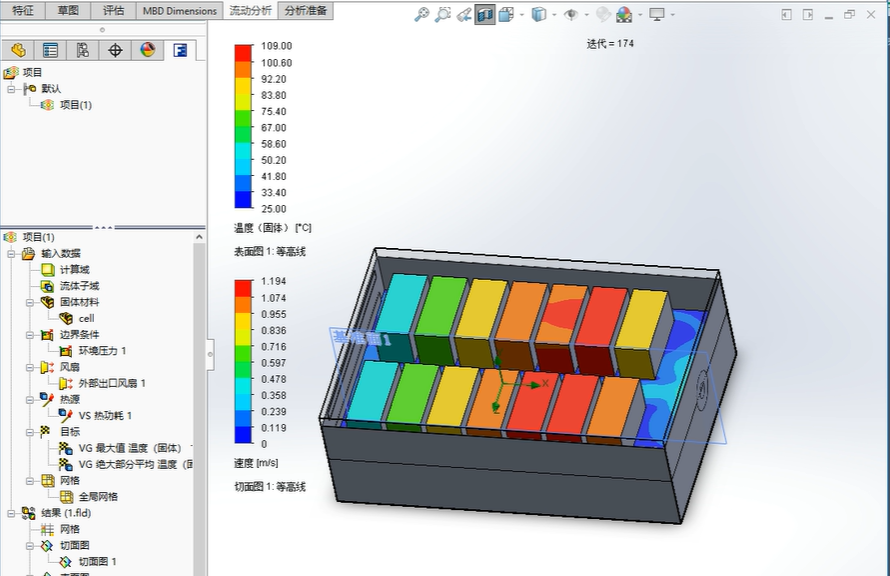The image size is (890, 576).
Task: Switch to the 特征 tab
Action: (23, 11)
